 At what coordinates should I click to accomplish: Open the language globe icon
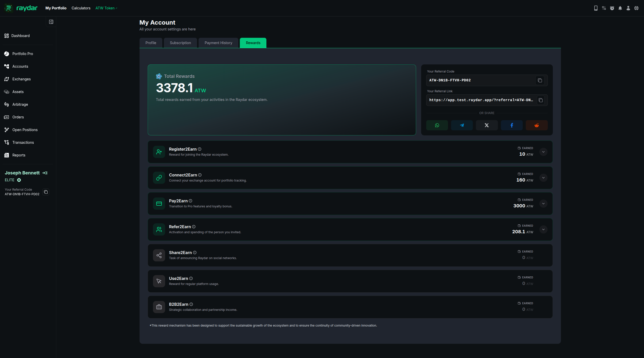coord(636,8)
